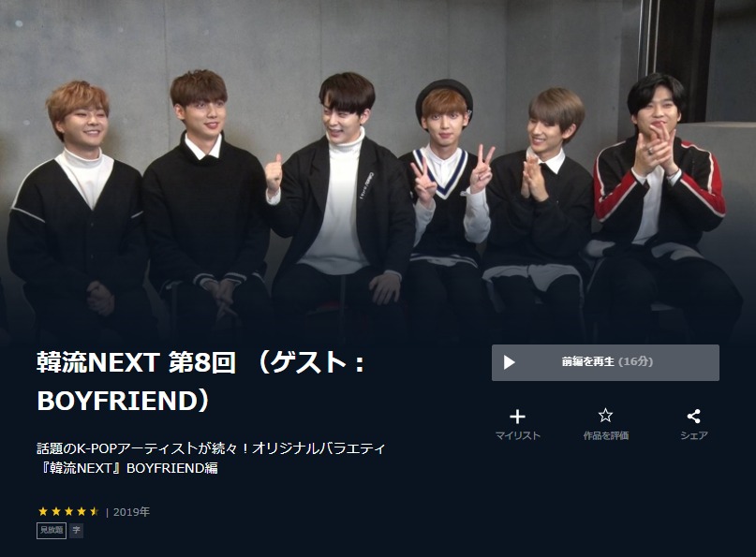This screenshot has width=756, height=557.
Task: Click the 見放題 badge
Action: 52,531
